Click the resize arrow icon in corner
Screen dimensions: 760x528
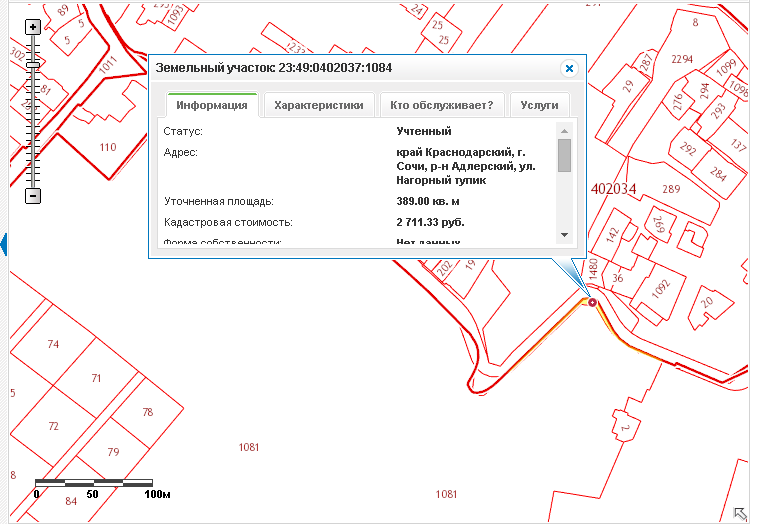coord(741,513)
